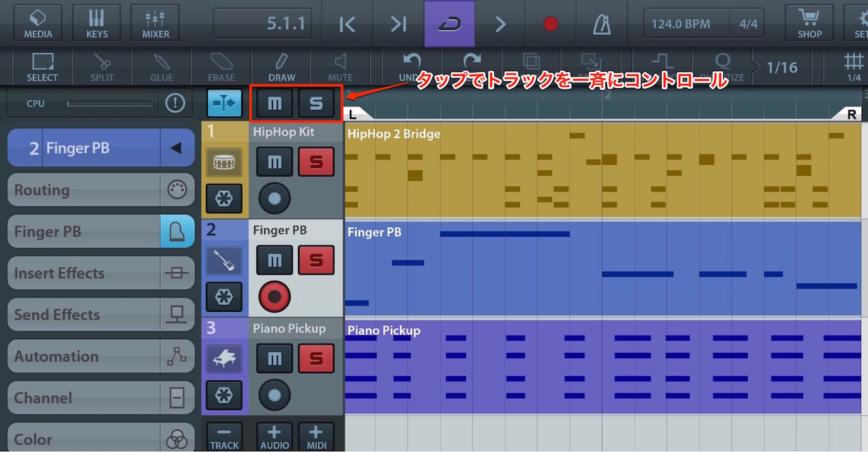Open the MEDIA browser

click(38, 23)
